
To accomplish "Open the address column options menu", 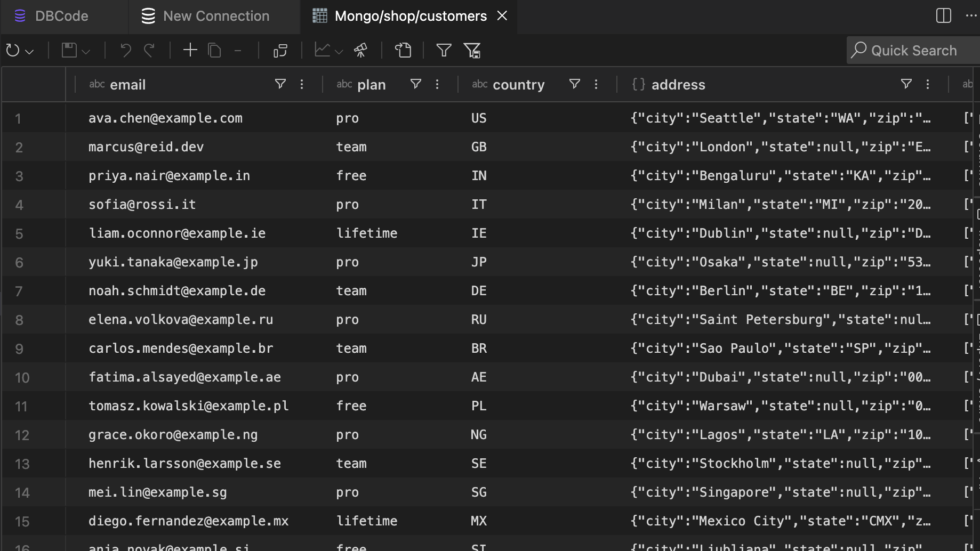I will pos(928,84).
